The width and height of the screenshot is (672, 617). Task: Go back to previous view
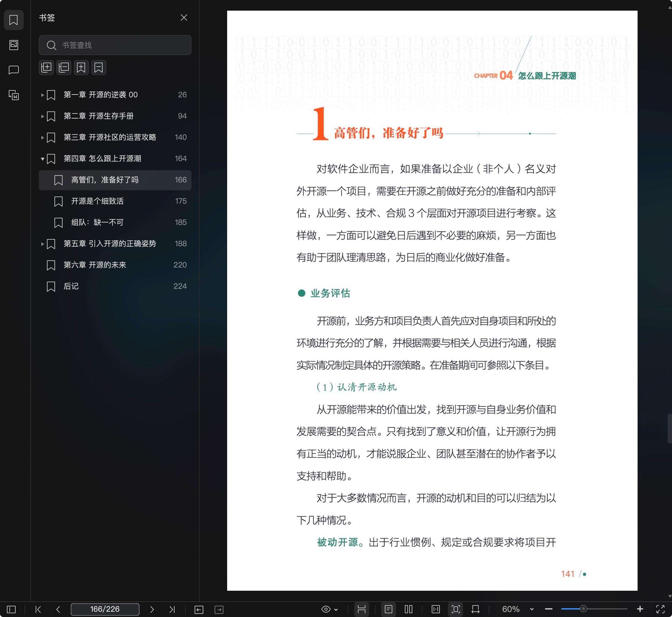tap(199, 610)
